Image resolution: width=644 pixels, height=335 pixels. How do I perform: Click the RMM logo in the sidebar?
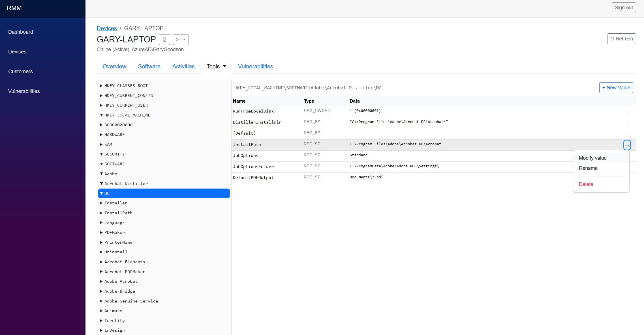(x=14, y=8)
